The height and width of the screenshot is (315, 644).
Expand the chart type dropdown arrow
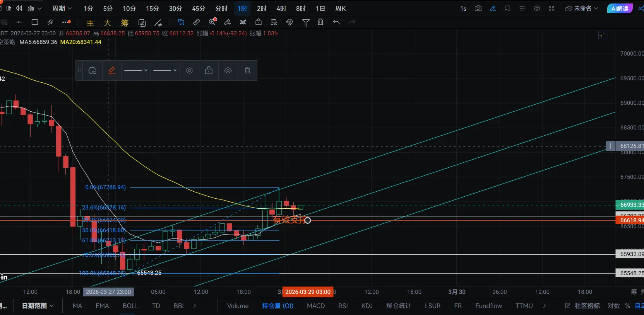coord(39,8)
